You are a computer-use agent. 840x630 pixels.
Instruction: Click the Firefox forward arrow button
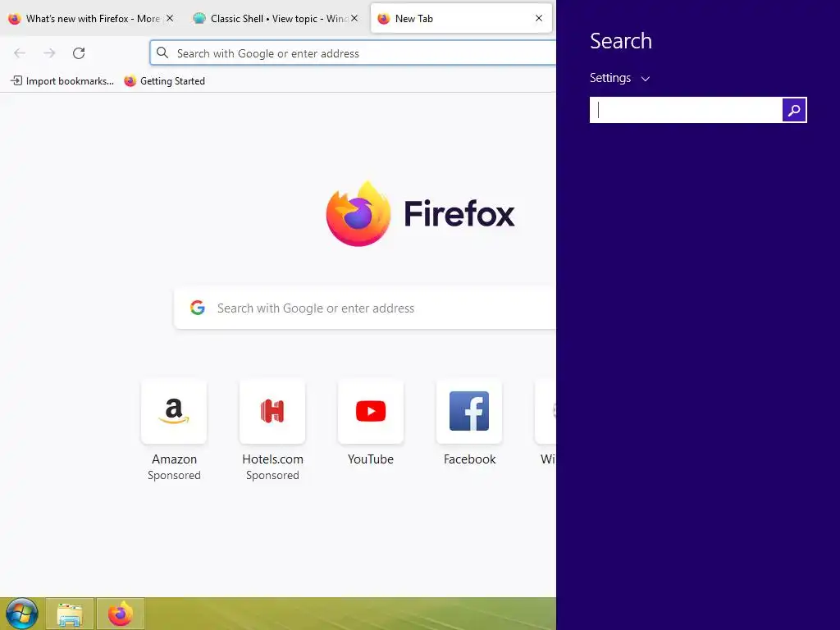[49, 53]
